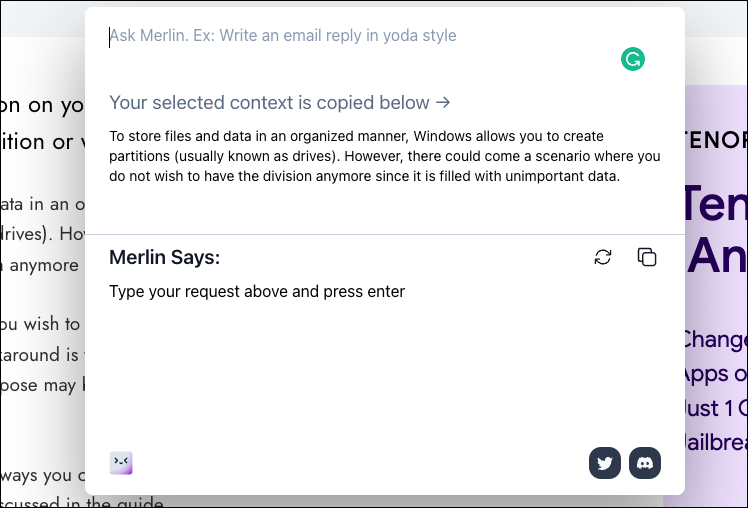Copy Merlin's response using copy icon
748x508 pixels.
(x=647, y=257)
